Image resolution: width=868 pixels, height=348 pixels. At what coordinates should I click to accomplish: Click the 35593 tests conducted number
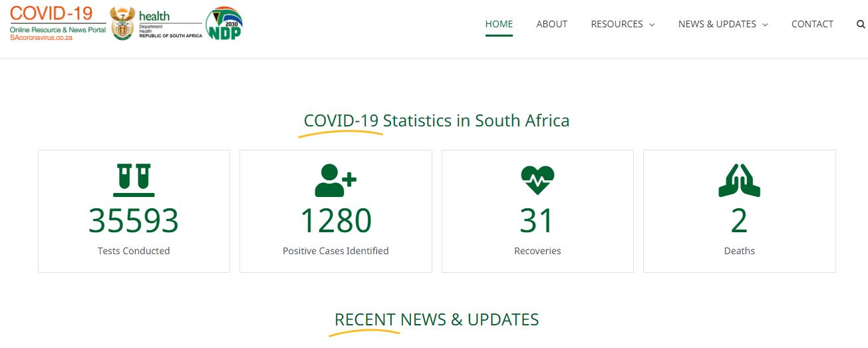(134, 221)
